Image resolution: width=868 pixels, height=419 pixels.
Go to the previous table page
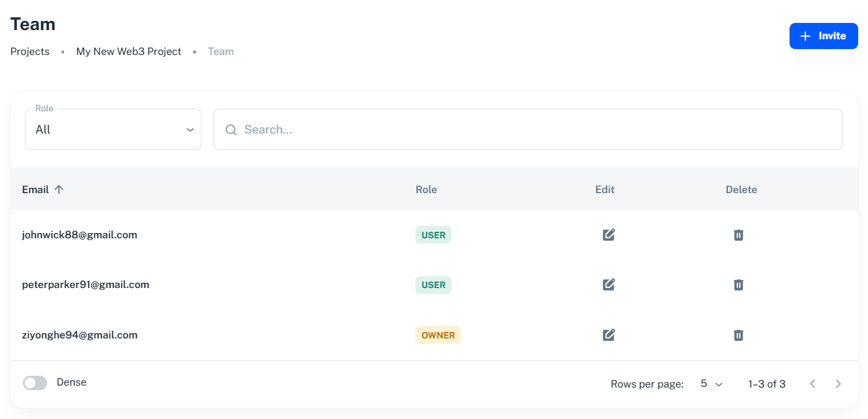(x=812, y=384)
